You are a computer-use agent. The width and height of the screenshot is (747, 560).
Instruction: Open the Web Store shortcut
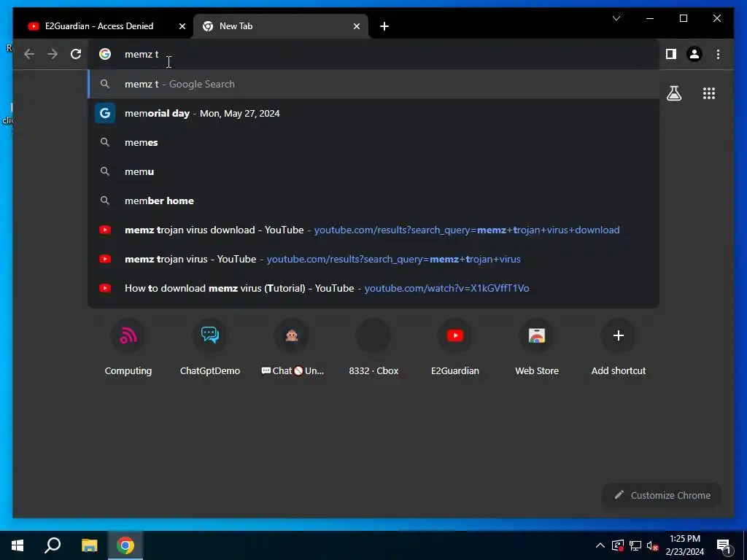point(537,348)
